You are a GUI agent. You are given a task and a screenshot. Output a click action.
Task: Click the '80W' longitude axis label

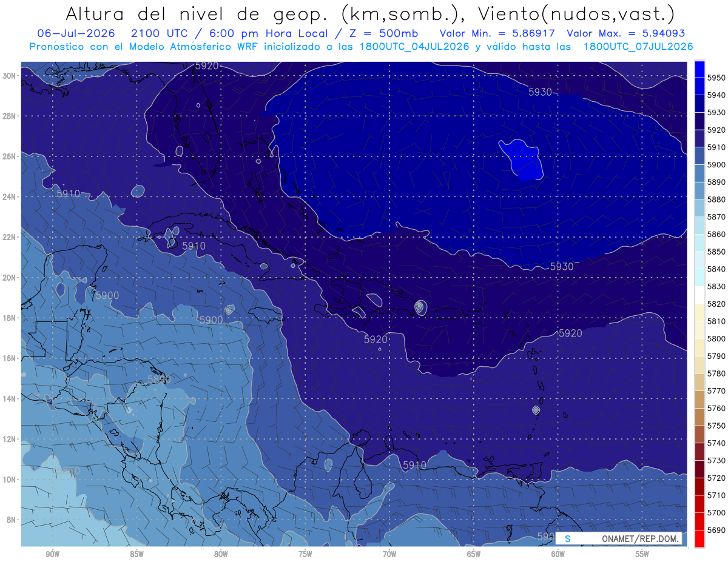(x=221, y=554)
